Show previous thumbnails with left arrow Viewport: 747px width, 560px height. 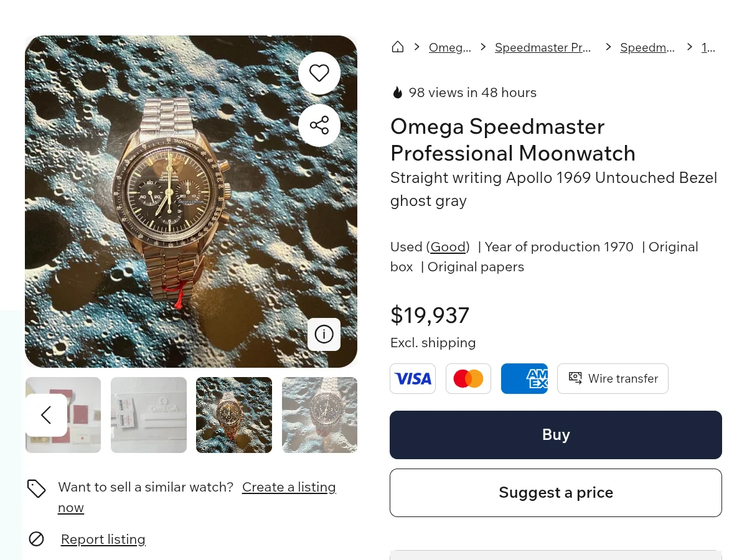[x=46, y=415]
